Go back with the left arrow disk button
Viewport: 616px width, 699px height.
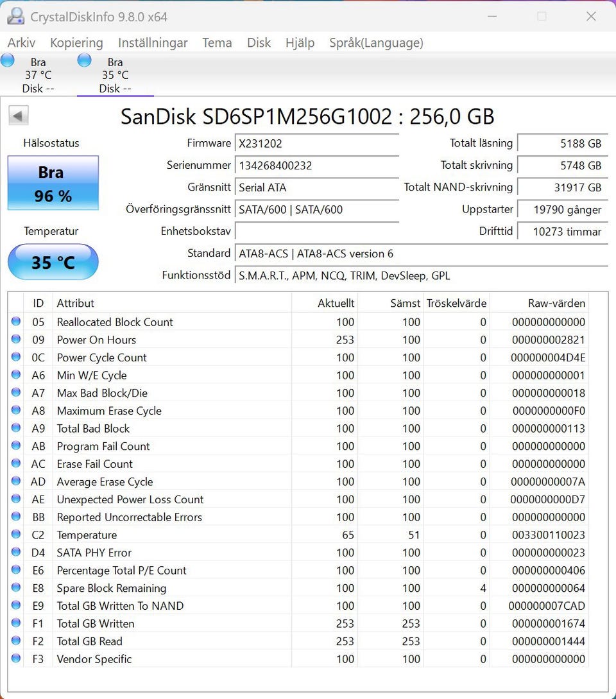[x=18, y=116]
